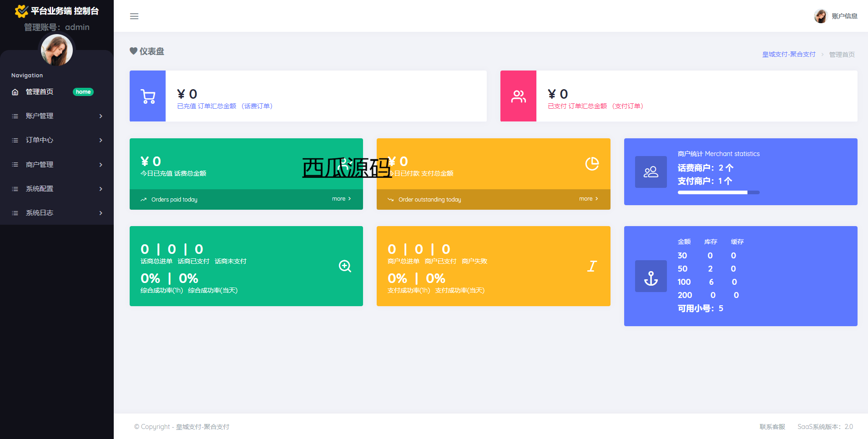Click the merchant statistics progress bar
Screen dimensions: 868x439
[x=719, y=192]
